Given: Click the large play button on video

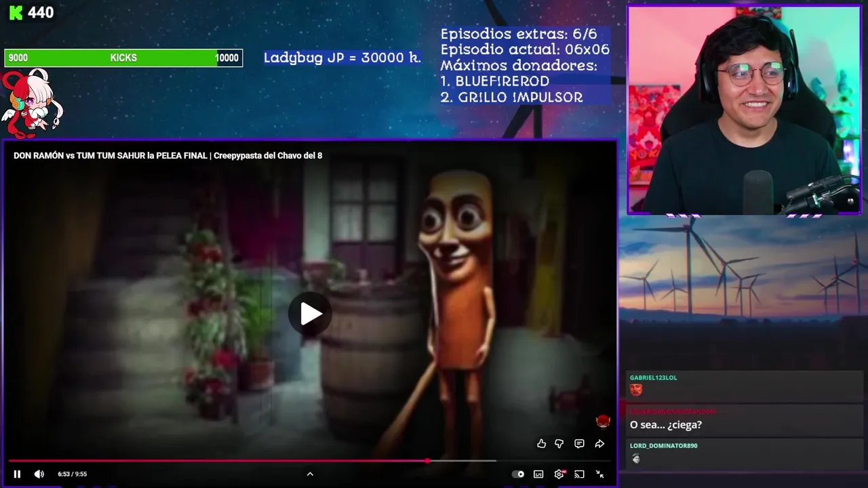Looking at the screenshot, I should (311, 314).
